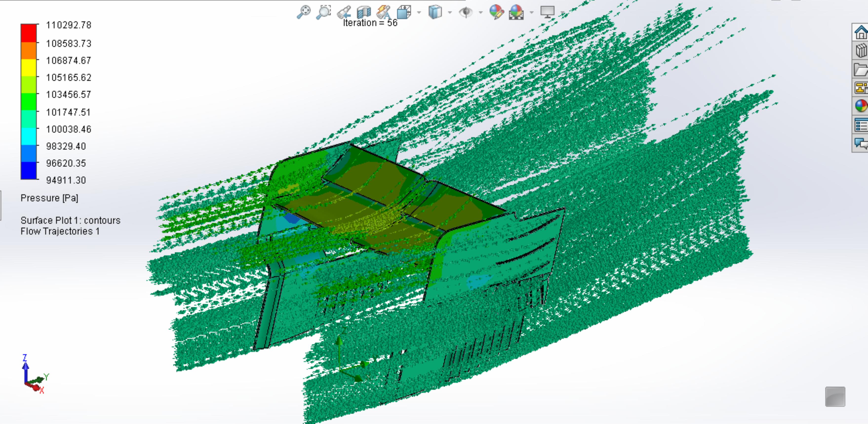Expand the Hide/Show Items dropdown arrow

point(481,13)
